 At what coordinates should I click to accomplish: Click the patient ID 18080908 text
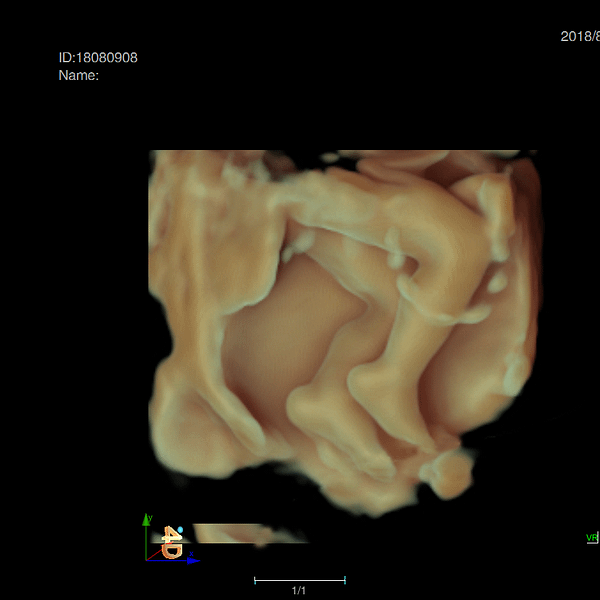(x=98, y=58)
